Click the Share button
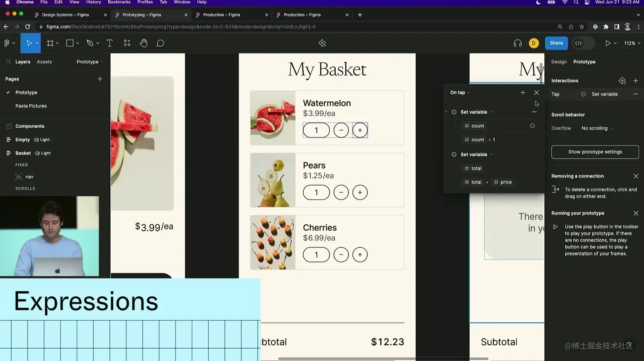Viewport: 644px width, 361px height. [556, 43]
